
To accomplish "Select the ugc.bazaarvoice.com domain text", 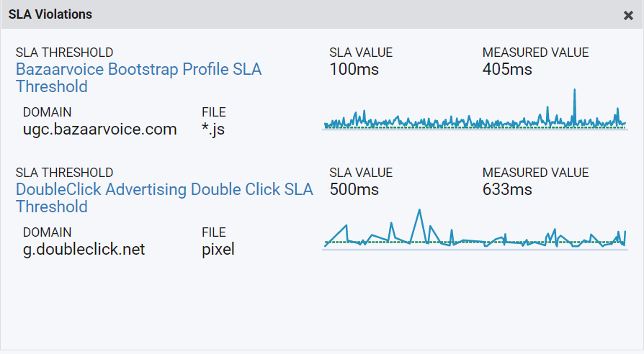I will [100, 130].
